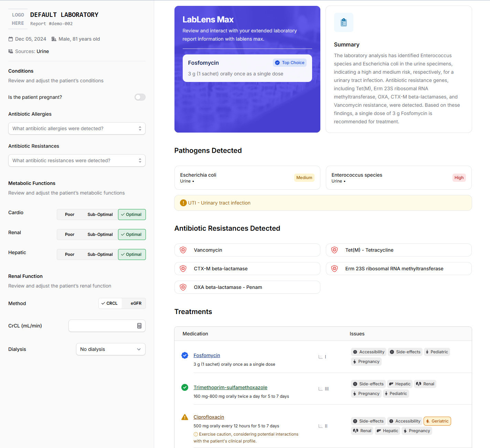Set Renal function to Sub-Optimal
This screenshot has width=490, height=448.
click(x=100, y=235)
